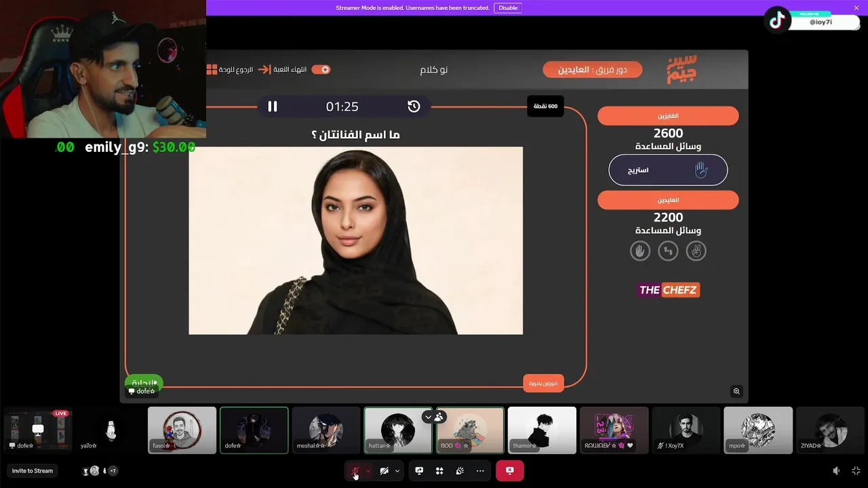The image size is (868, 488).
Task: Click انتهاء اللعبة end game link
Action: [x=290, y=69]
